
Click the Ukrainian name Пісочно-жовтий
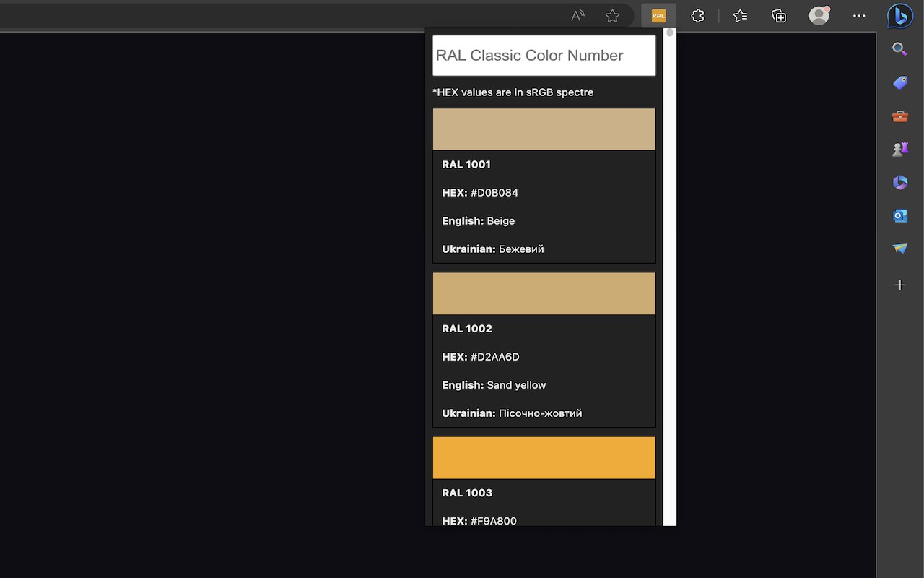541,413
